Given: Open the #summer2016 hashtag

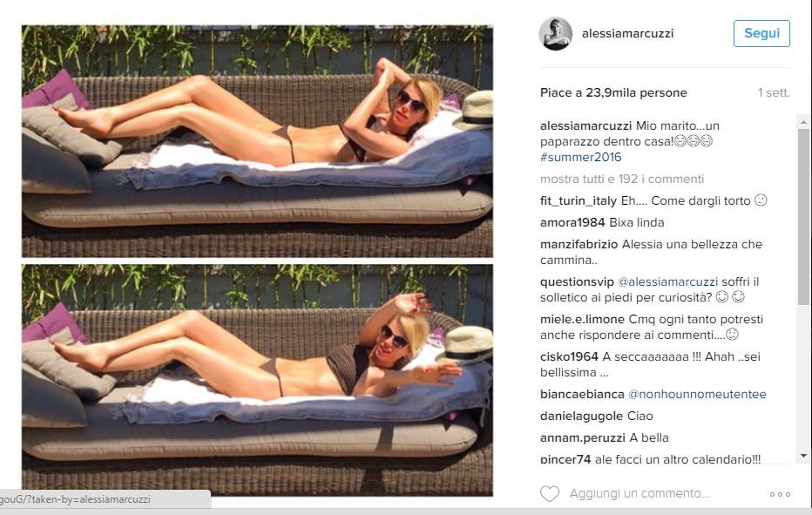Looking at the screenshot, I should [580, 157].
